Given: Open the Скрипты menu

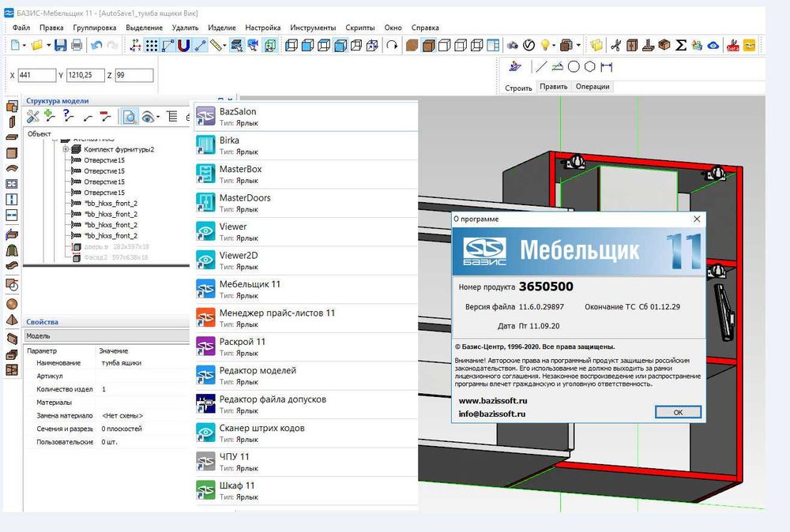Looking at the screenshot, I should point(360,28).
